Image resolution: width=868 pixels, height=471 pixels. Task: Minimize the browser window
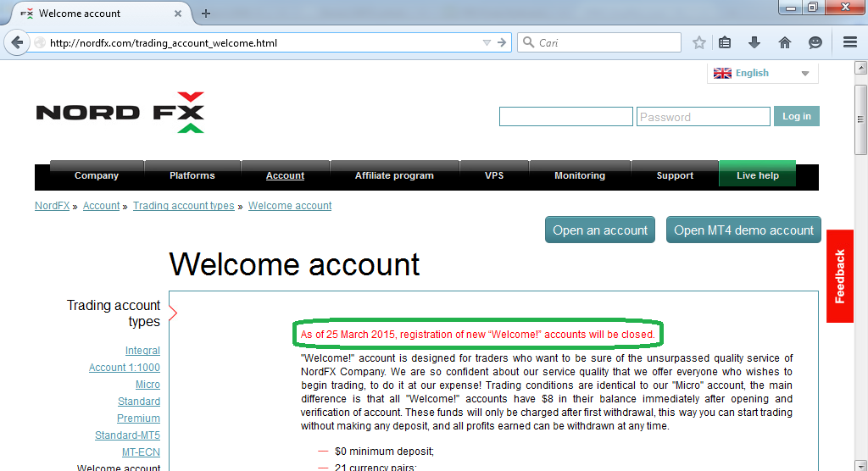(x=791, y=7)
